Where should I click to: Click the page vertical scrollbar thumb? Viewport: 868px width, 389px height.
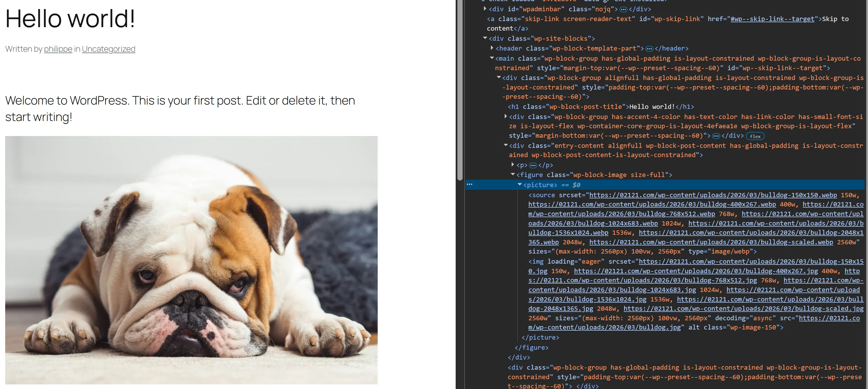(460, 90)
